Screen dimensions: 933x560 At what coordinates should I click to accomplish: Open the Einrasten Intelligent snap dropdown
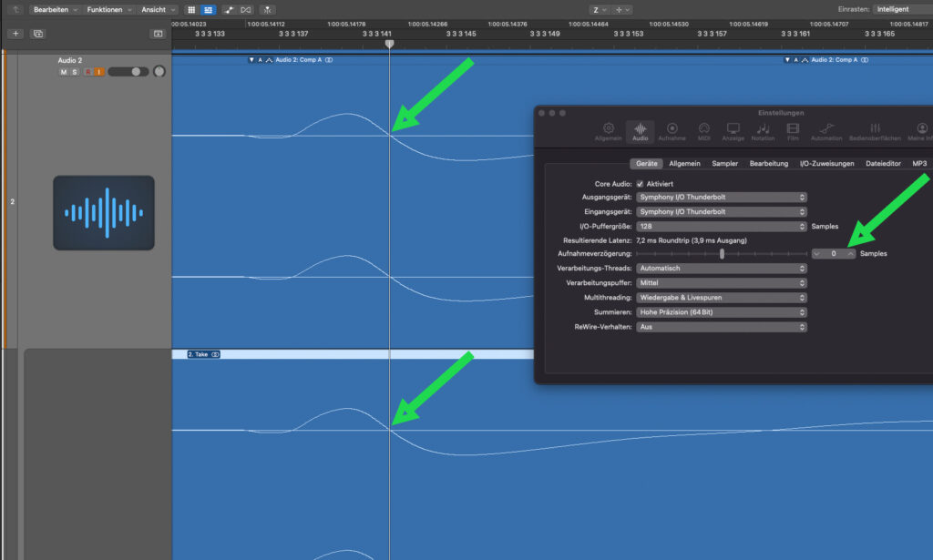point(903,9)
